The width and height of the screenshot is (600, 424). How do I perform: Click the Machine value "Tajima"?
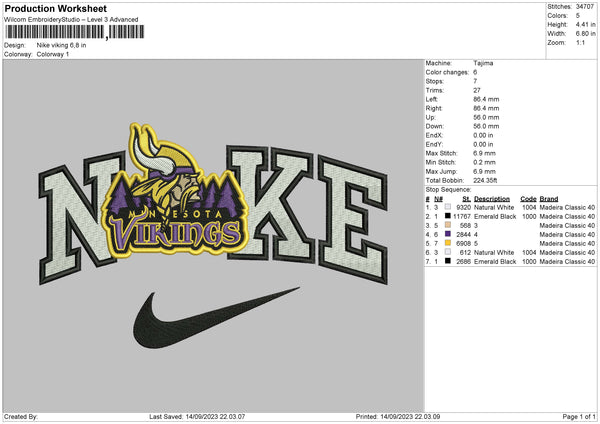coord(483,63)
